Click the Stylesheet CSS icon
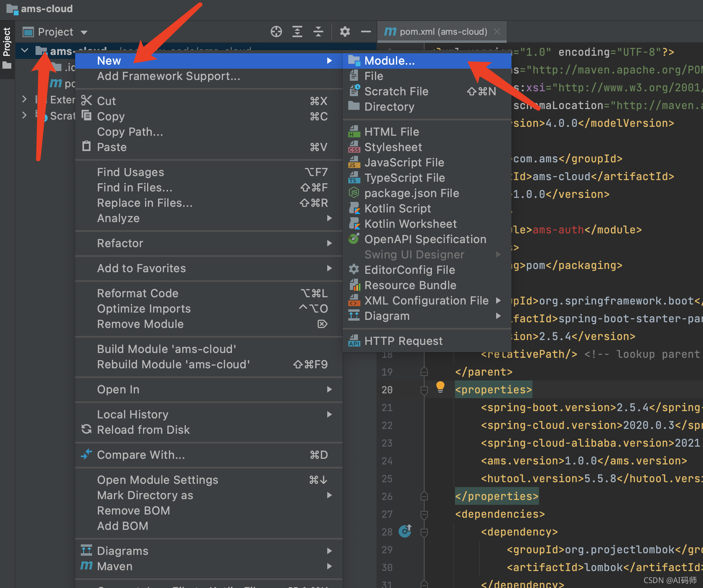 pos(354,147)
